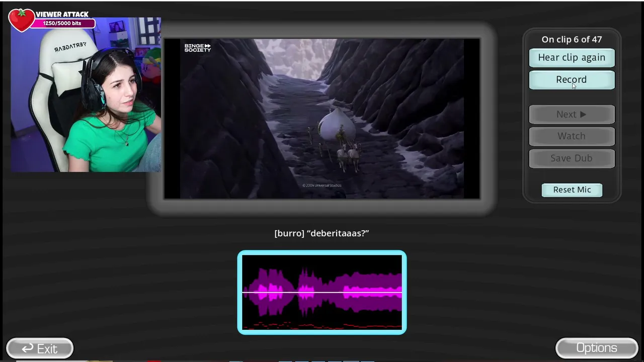644x362 pixels.
Task: Reset the microphone with Reset Mic
Action: pyautogui.click(x=572, y=190)
